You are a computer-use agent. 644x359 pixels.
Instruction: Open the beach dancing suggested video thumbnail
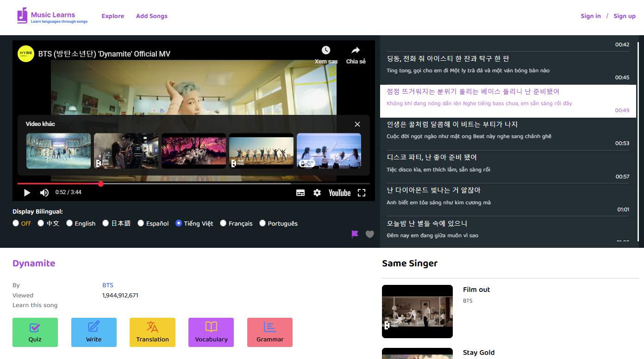click(261, 151)
